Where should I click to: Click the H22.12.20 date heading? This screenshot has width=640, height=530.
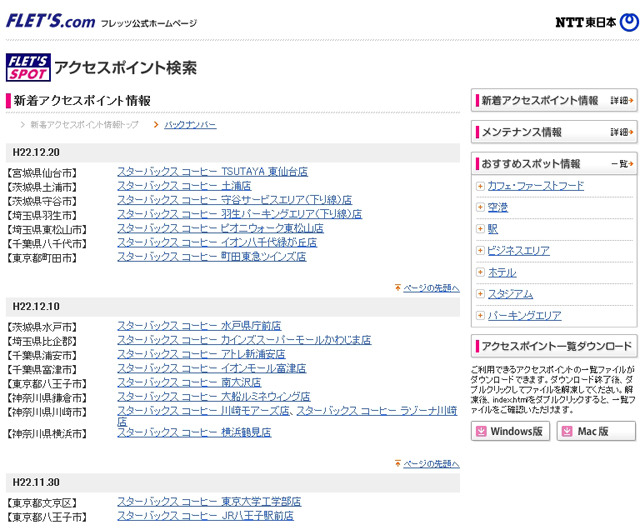point(36,152)
